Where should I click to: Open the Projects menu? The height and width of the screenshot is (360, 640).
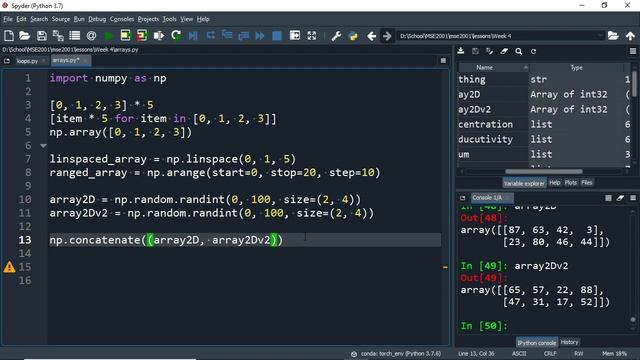148,19
